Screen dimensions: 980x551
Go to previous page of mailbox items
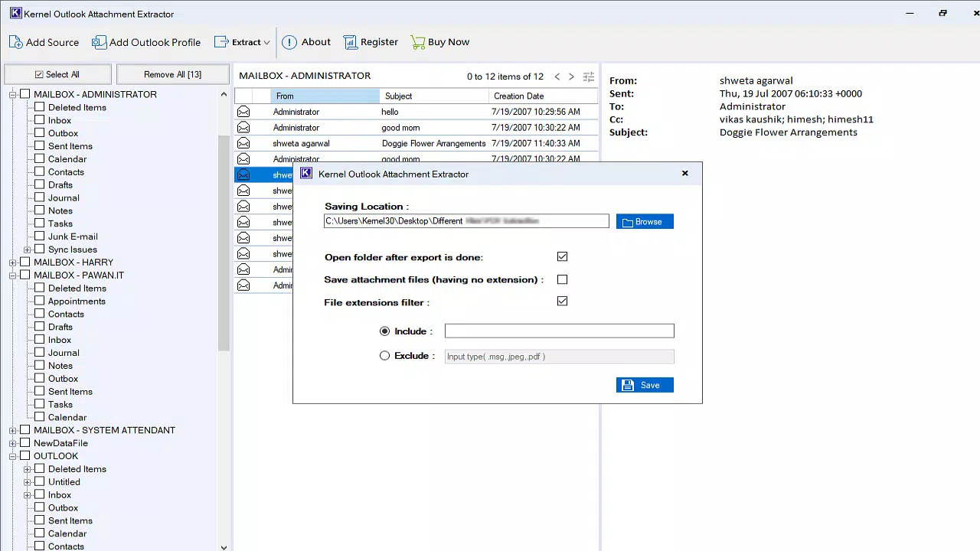557,77
